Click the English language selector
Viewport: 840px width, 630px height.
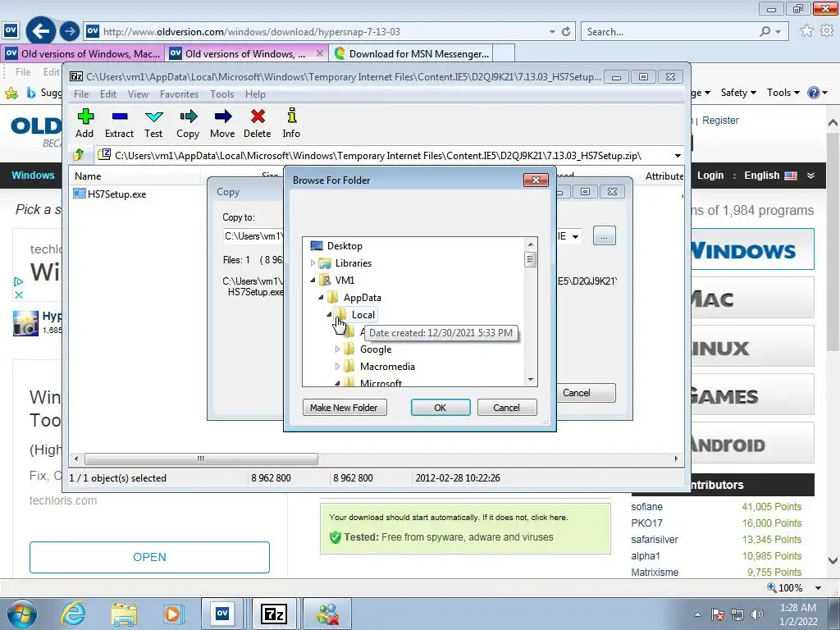[x=770, y=176]
